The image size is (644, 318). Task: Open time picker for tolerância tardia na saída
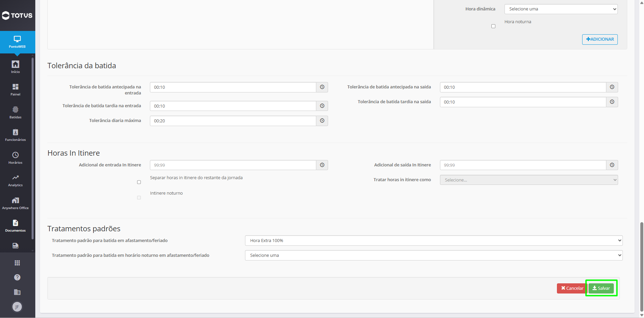[x=612, y=102]
